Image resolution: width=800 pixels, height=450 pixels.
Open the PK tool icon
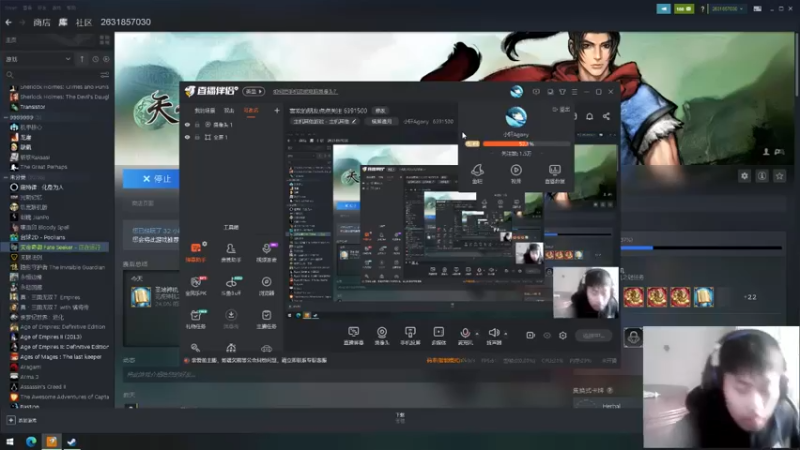click(196, 285)
